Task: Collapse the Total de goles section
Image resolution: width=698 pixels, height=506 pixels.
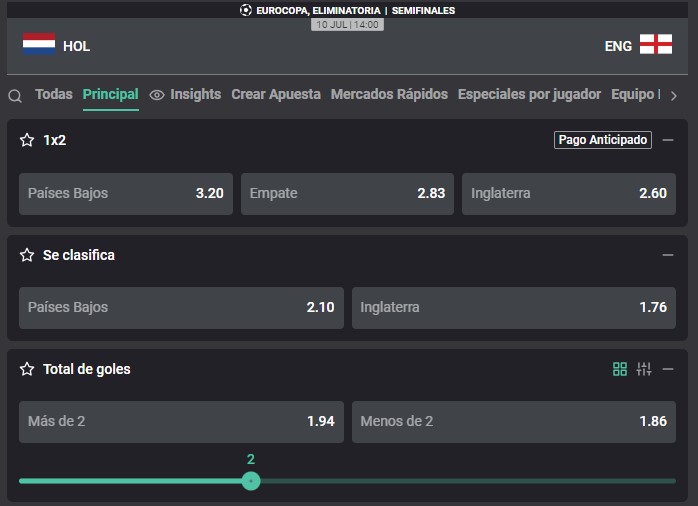Action: coord(668,369)
